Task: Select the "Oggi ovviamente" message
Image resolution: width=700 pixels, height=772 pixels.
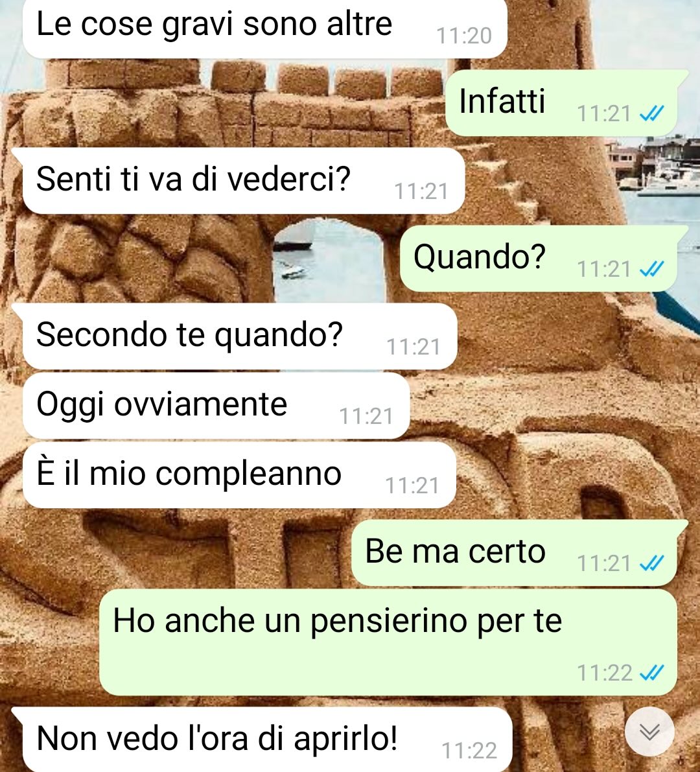Action: tap(216, 406)
